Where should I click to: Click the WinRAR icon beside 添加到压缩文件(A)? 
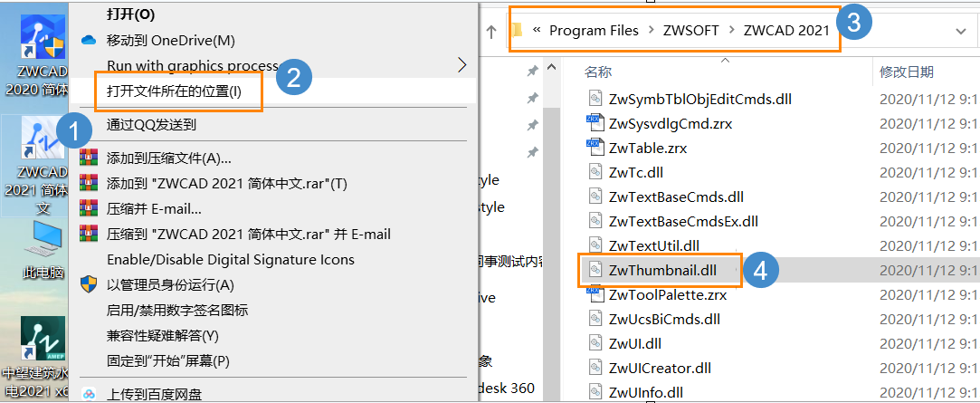90,157
